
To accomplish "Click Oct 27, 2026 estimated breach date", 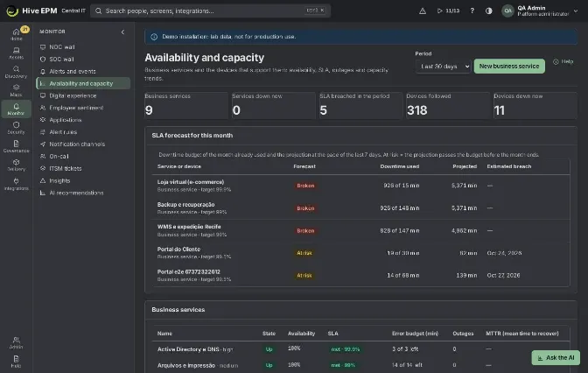I will (x=503, y=276).
